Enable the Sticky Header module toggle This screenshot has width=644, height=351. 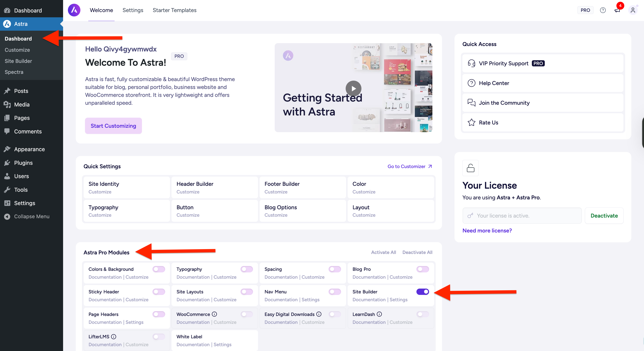coord(159,292)
